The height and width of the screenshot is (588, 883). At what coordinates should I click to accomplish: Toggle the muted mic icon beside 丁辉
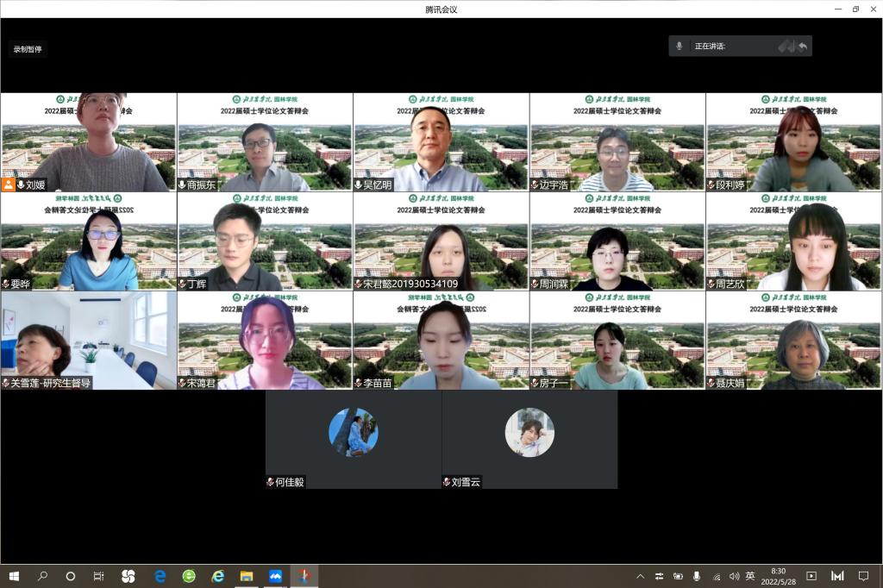point(182,284)
